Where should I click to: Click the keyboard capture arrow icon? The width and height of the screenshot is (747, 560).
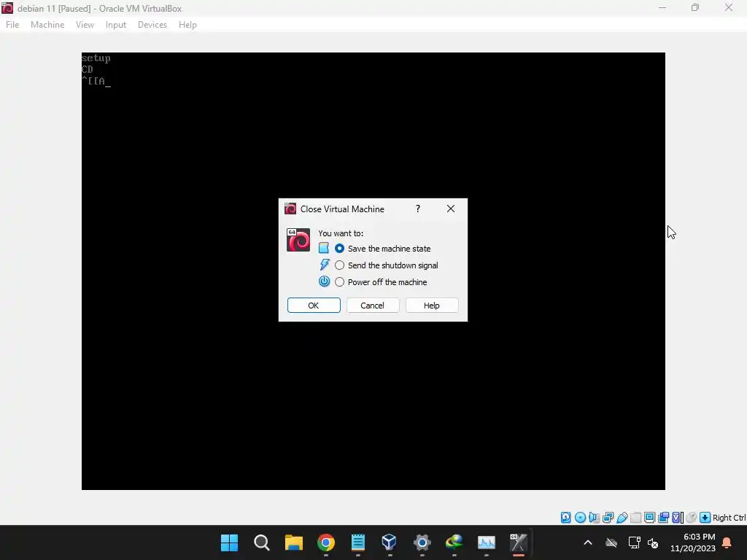click(705, 518)
